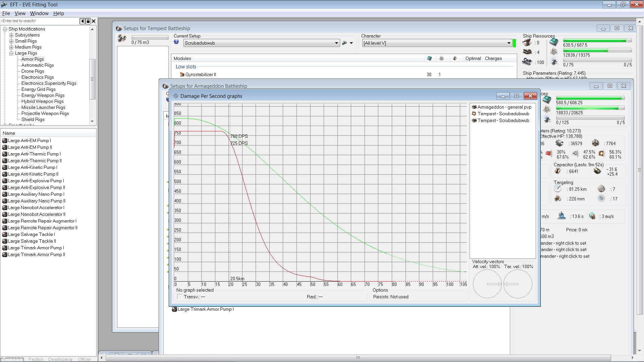The image size is (644, 362).
Task: Select Large Anti-EM Pump I in list
Action: click(x=29, y=141)
